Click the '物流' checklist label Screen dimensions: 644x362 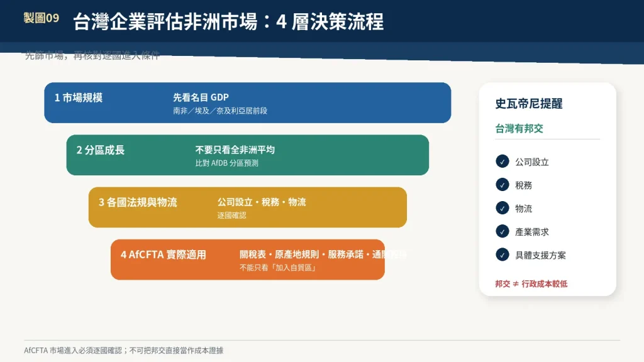[524, 209]
